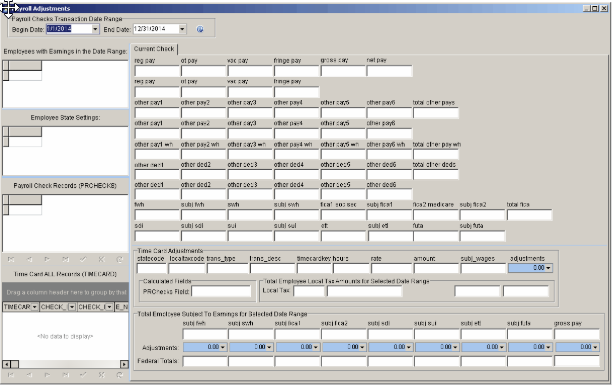Open second CHECK_ column filter dropdown
This screenshot has width=612, height=386.
pos(109,308)
